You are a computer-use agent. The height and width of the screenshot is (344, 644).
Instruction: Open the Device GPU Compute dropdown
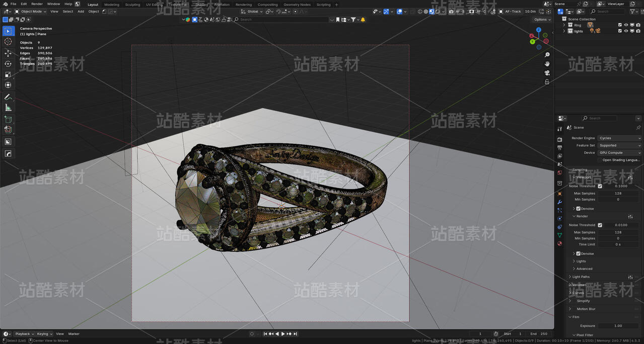point(619,152)
